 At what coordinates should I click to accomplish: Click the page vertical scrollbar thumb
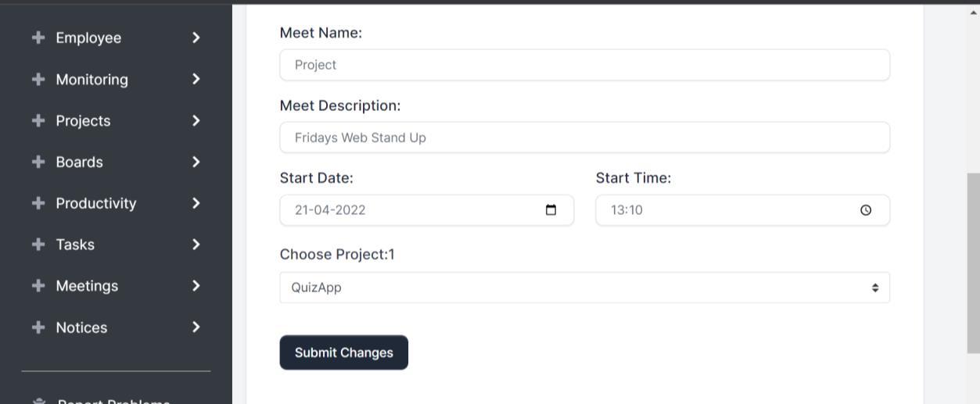coord(974,263)
